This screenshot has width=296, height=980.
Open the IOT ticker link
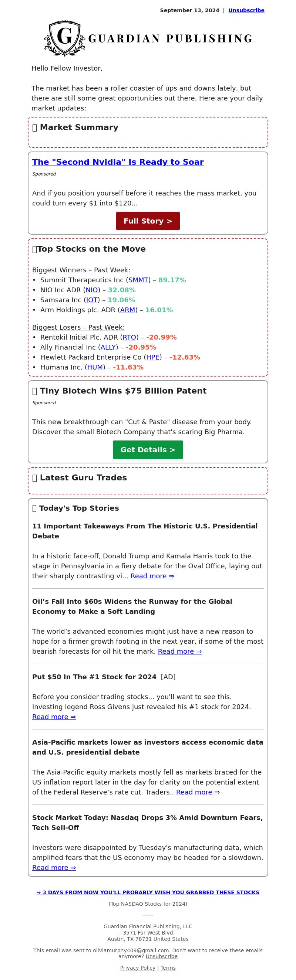click(92, 300)
